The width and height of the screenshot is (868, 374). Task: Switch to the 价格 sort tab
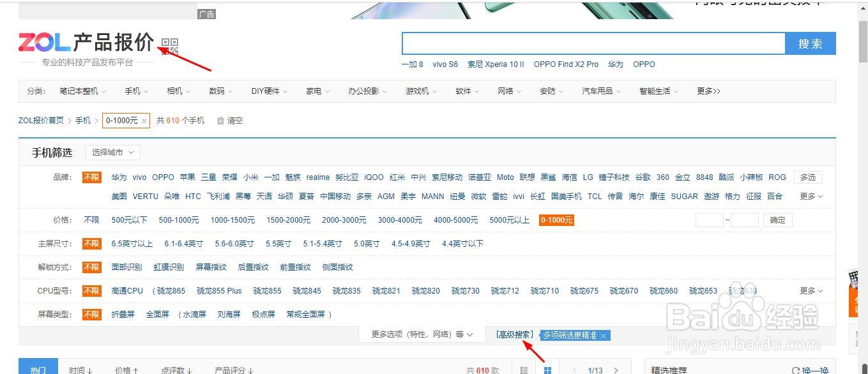click(125, 370)
